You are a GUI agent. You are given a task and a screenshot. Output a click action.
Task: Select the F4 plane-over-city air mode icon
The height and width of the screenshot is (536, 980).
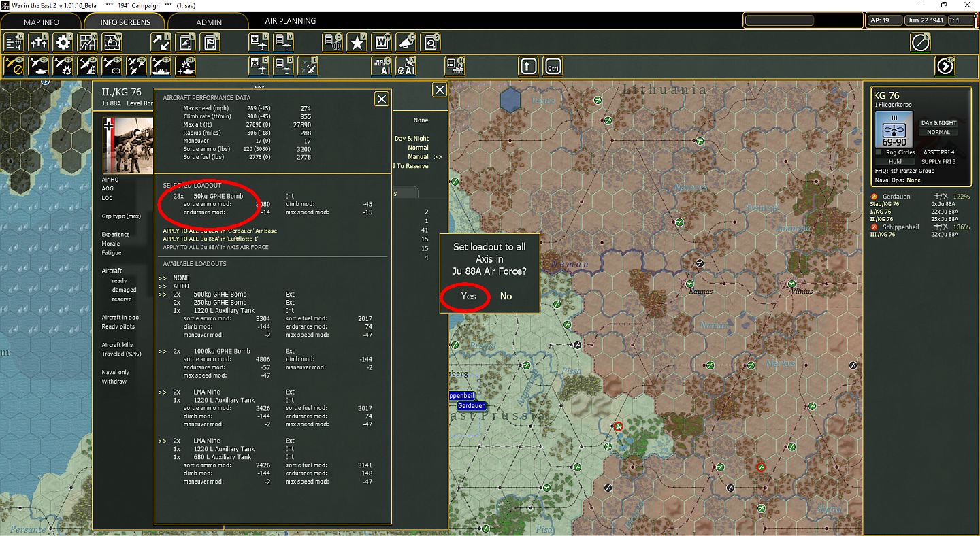point(88,66)
